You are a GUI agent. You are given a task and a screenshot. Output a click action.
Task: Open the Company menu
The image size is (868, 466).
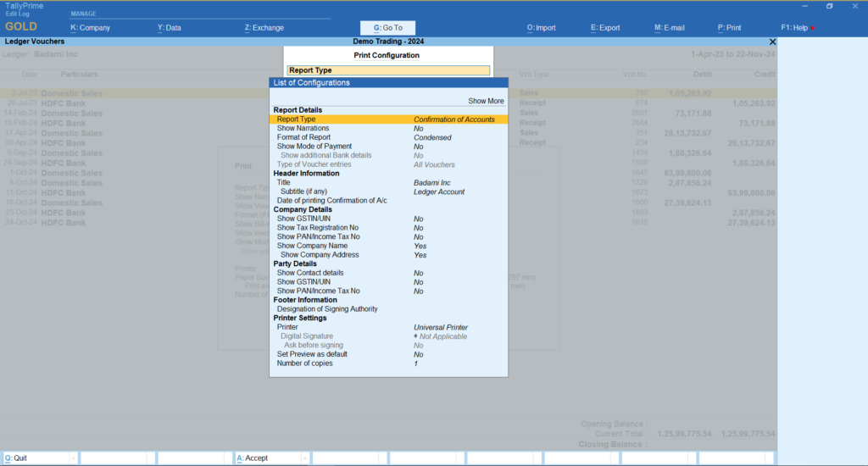click(x=91, y=28)
